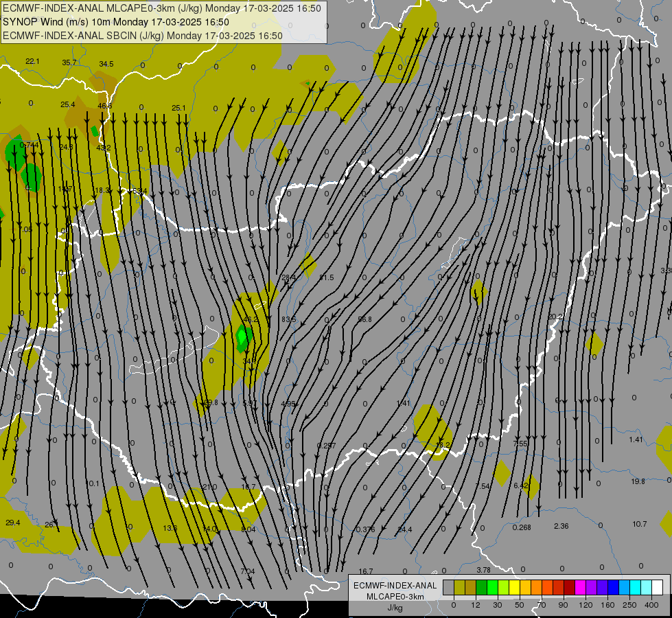Click the map value '18.3'

102,190
